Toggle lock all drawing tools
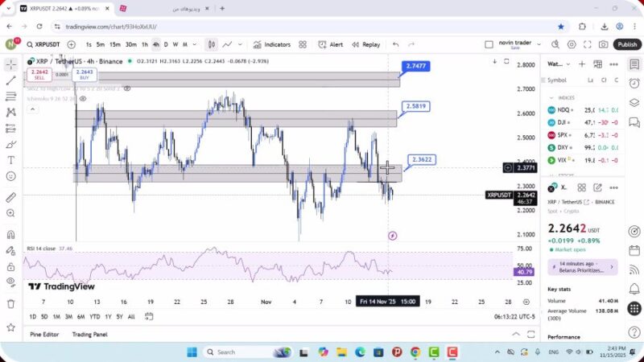This screenshot has width=644, height=362. click(10, 266)
